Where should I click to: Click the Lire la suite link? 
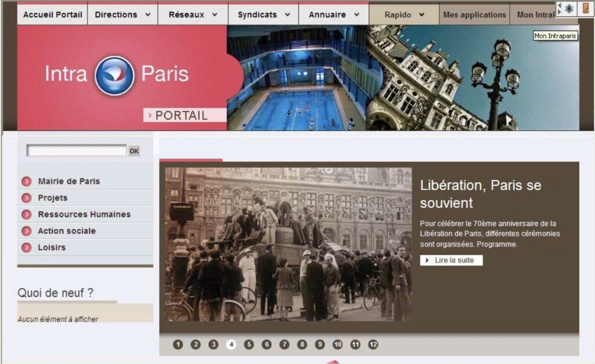tap(451, 261)
